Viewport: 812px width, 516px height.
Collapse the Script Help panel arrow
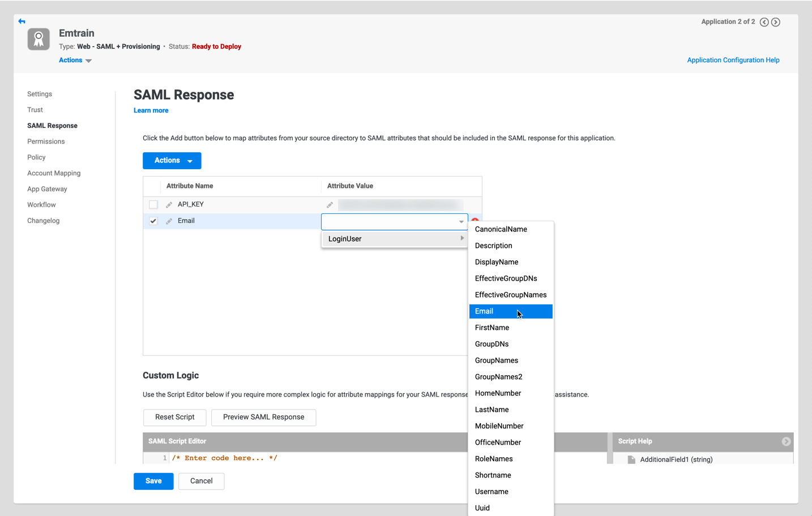click(786, 441)
